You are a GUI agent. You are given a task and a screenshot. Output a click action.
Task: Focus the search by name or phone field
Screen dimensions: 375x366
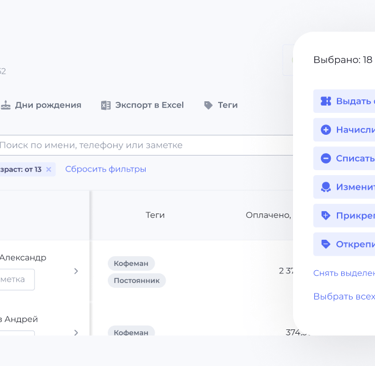[x=146, y=145]
